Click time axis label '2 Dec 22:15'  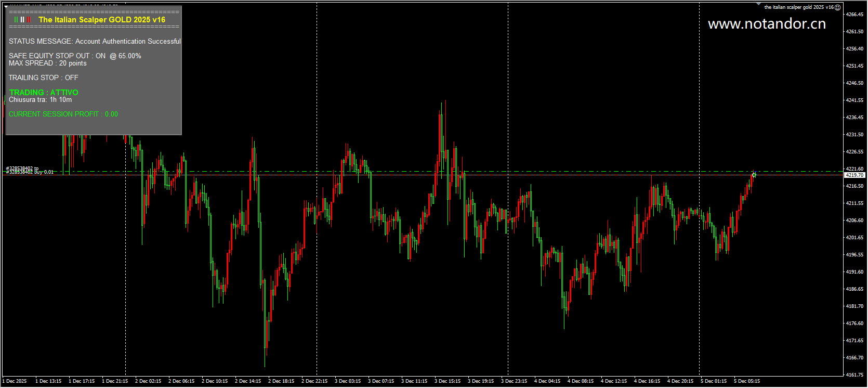pyautogui.click(x=314, y=381)
